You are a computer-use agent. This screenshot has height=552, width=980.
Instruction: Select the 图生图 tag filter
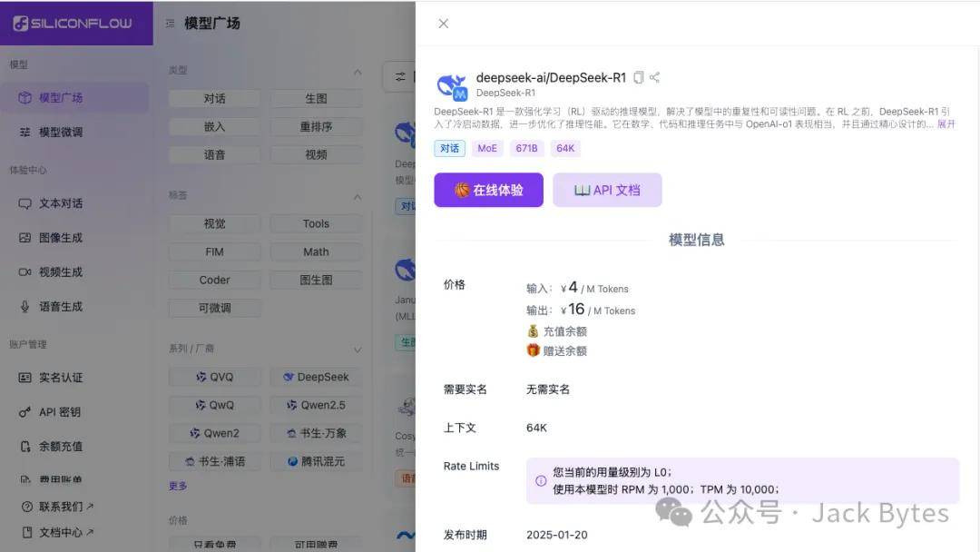point(317,280)
